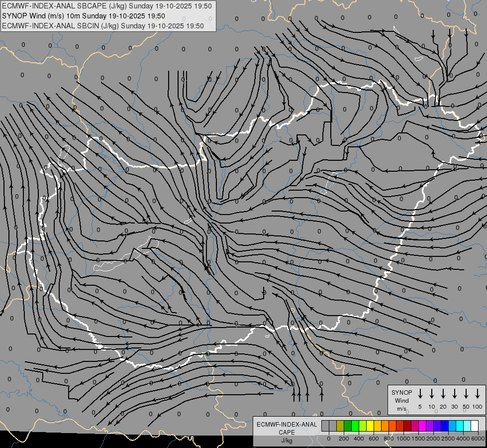Select the lime yellow-green CAPE swatch
This screenshot has height=448, width=487.
click(363, 426)
